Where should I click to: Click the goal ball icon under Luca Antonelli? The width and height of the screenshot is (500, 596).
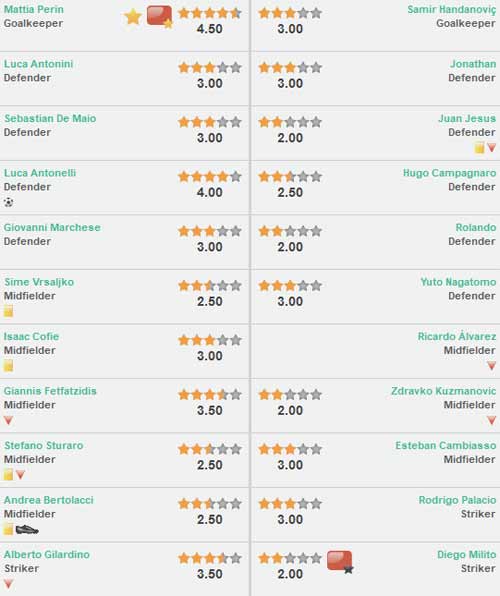(8, 202)
